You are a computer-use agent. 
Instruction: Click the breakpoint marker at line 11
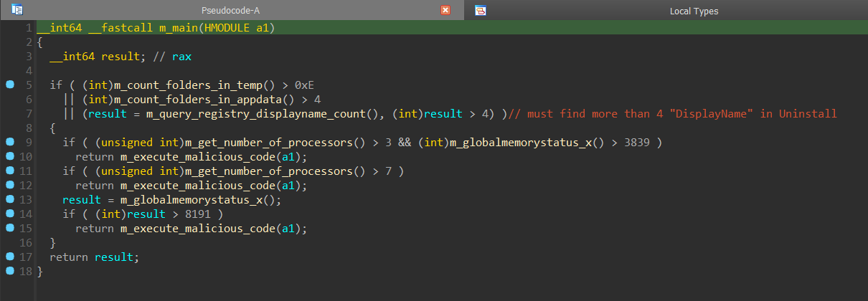[10, 171]
